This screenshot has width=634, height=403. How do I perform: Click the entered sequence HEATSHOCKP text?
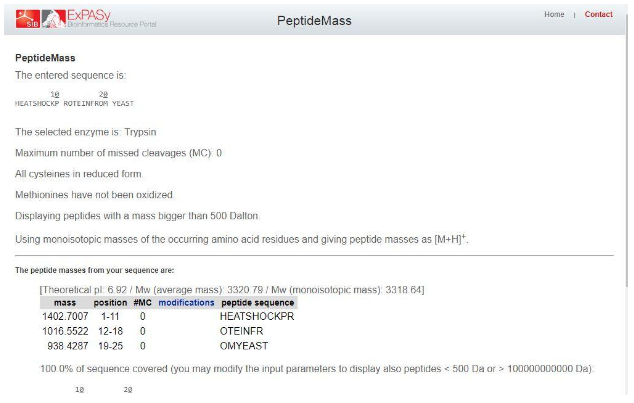coord(37,104)
